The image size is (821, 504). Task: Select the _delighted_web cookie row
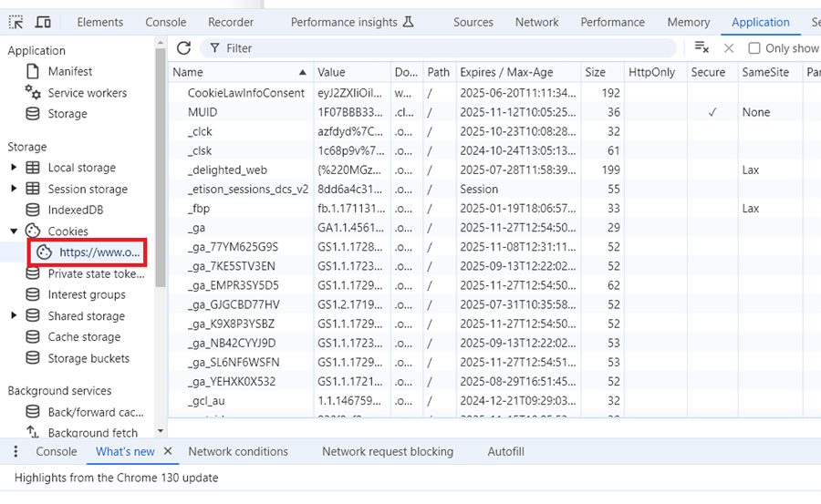click(x=494, y=170)
